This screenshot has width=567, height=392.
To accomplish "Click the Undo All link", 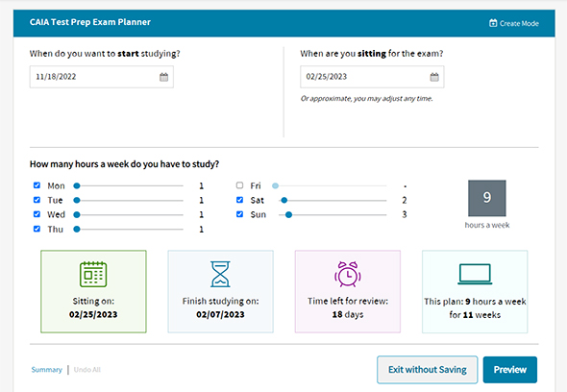I will click(87, 370).
